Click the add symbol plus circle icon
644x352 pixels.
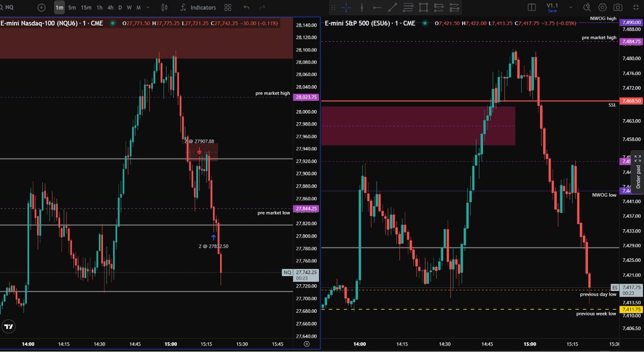coord(42,8)
